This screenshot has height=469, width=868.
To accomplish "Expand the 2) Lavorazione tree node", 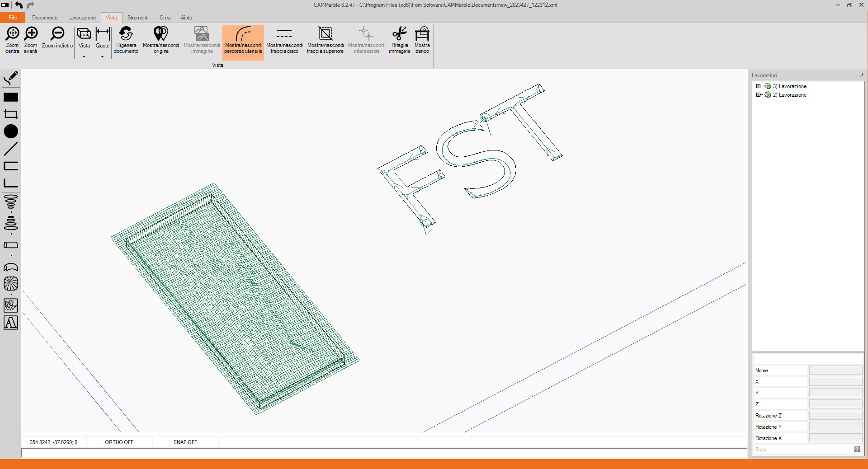I will [x=759, y=95].
